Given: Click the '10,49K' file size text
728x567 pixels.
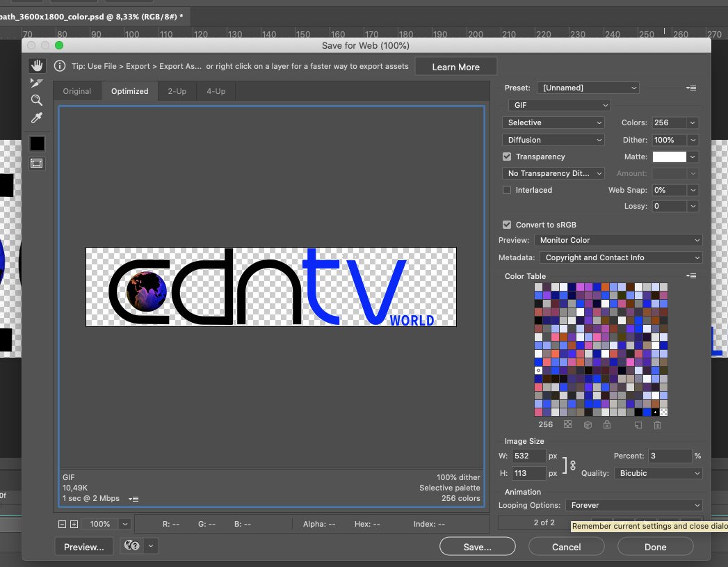Looking at the screenshot, I should click(x=75, y=488).
